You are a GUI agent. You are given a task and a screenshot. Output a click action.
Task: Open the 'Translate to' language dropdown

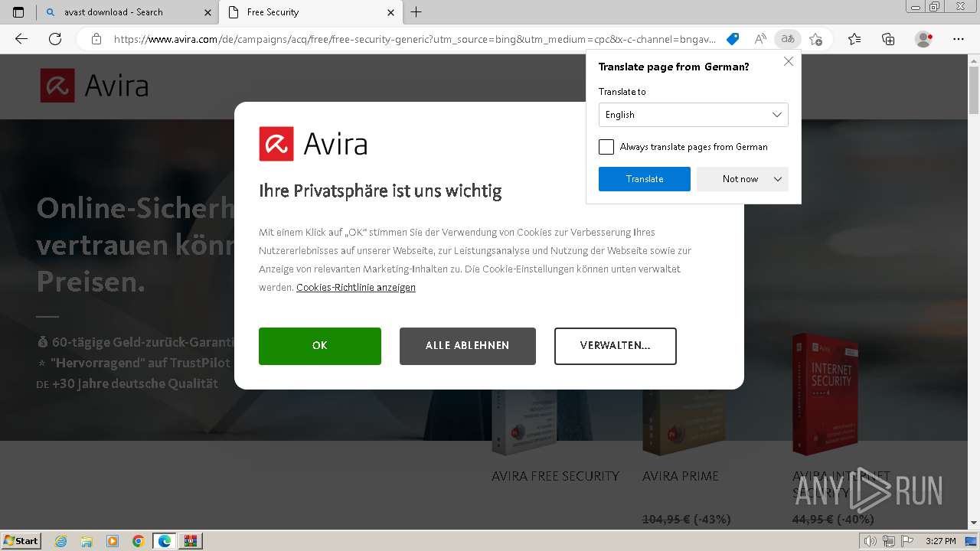coord(694,115)
